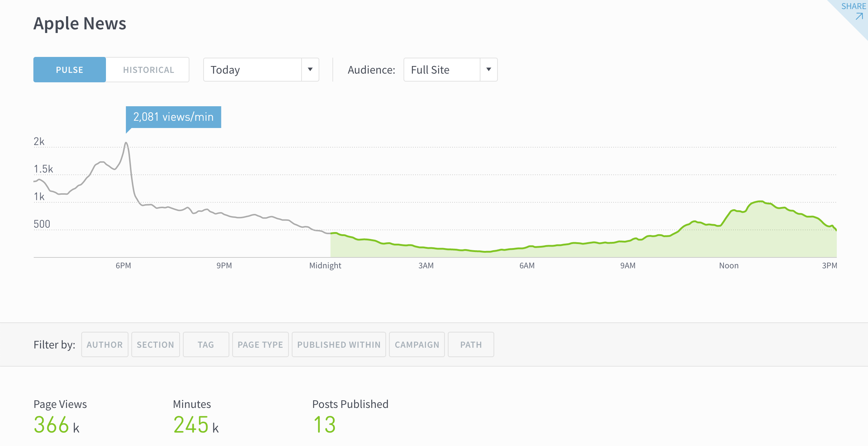This screenshot has height=446, width=868.
Task: Click the Page Views 366k value
Action: (57, 425)
